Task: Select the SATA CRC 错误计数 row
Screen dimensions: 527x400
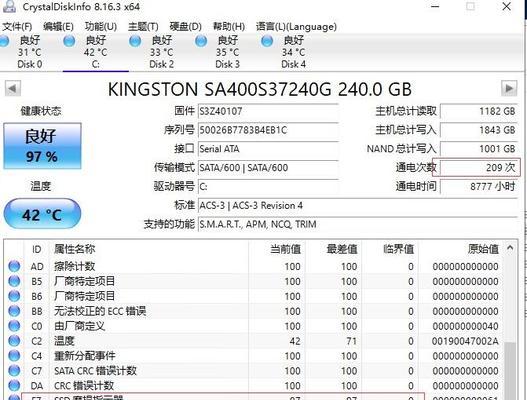Action: [x=254, y=370]
